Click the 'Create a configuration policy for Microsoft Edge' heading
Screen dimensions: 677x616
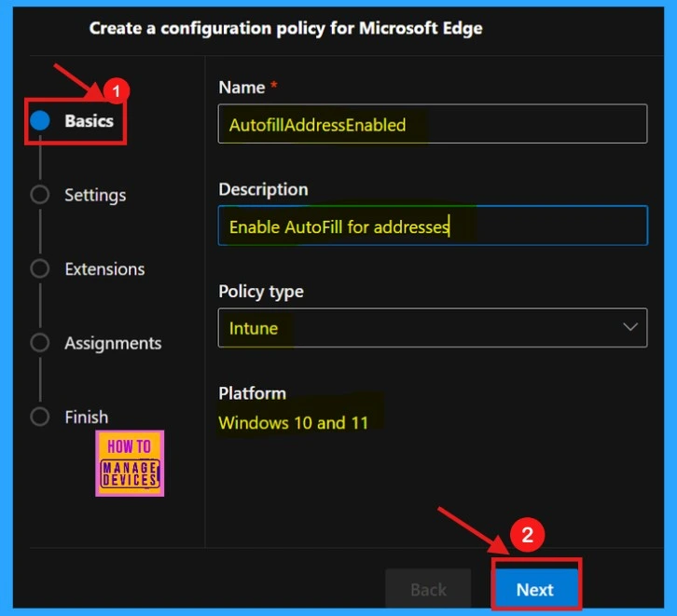pos(286,29)
